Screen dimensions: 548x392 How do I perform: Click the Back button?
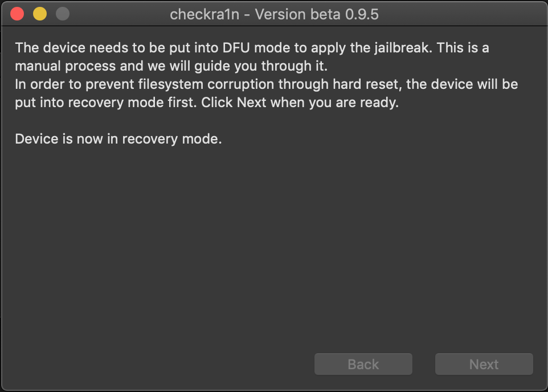coord(363,364)
